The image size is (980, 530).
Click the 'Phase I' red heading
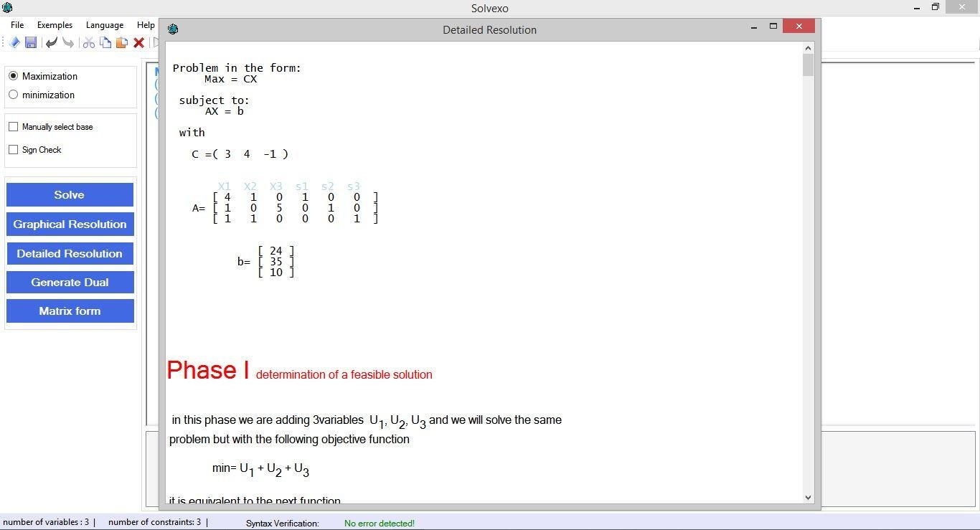click(x=208, y=370)
